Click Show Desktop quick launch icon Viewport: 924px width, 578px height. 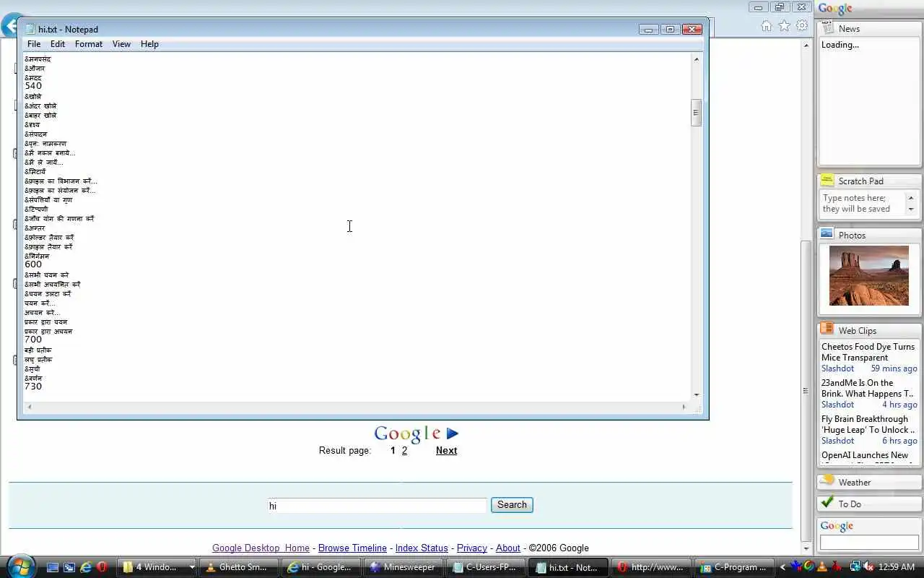click(x=53, y=567)
